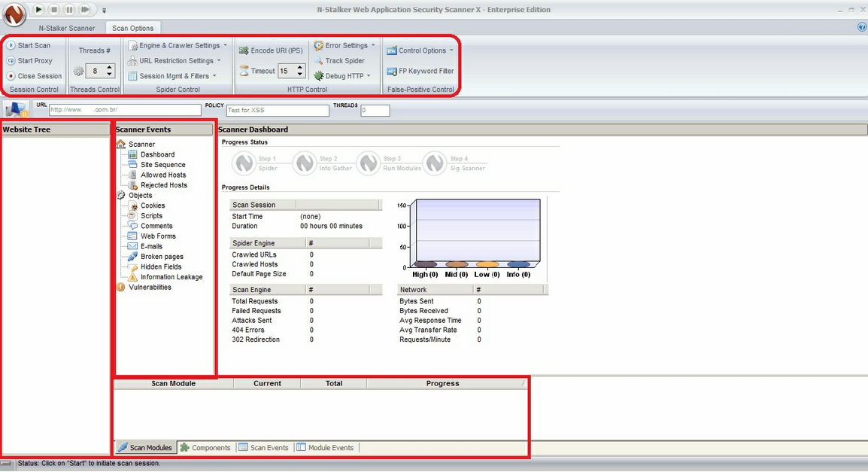
Task: Click the Current column header
Action: click(x=267, y=383)
